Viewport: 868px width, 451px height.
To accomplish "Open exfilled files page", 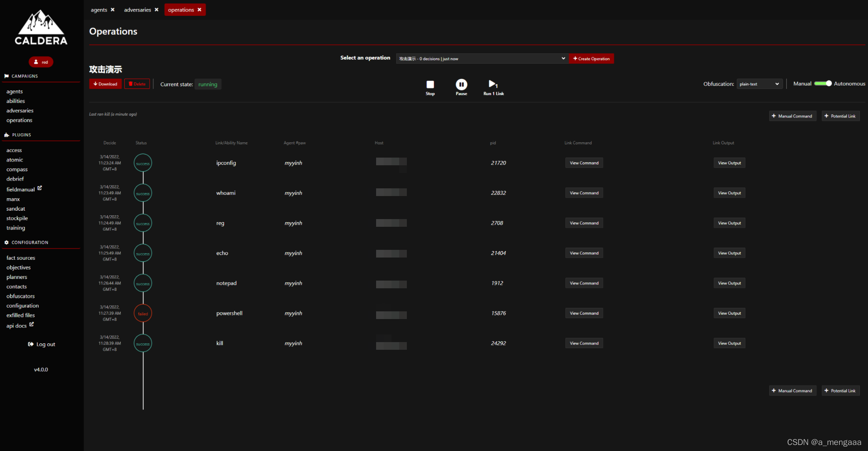I will tap(21, 315).
